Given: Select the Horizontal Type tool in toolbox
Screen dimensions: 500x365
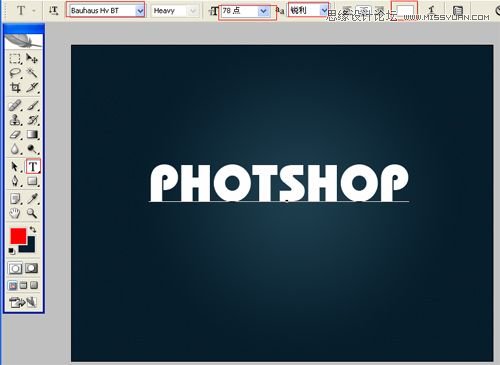Looking at the screenshot, I should pos(33,166).
